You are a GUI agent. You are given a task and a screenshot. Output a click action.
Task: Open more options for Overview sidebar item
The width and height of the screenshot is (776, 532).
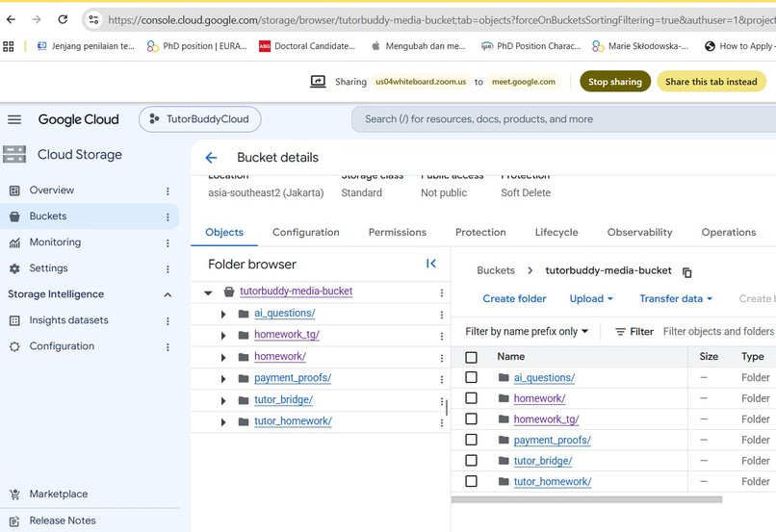(x=168, y=191)
